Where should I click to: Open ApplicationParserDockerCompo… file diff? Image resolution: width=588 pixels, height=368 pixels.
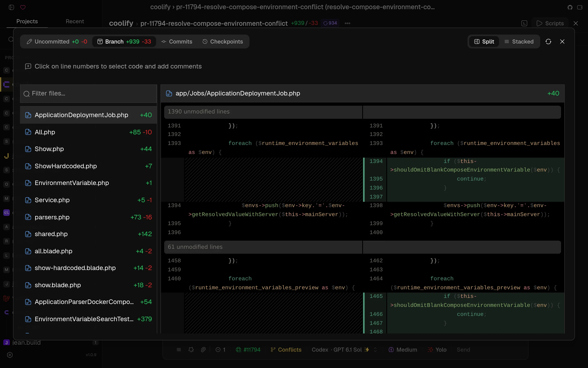[88, 302]
